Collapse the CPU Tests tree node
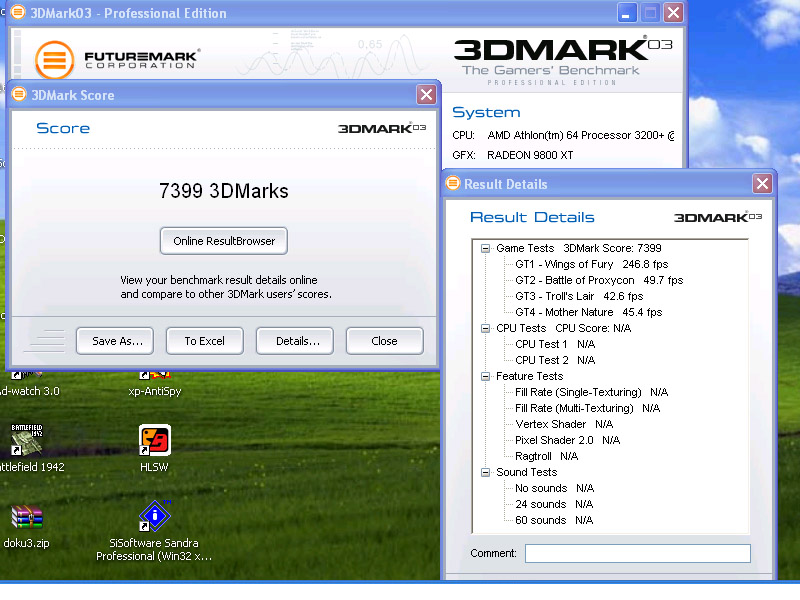Screen dimensions: 800x600 (x=485, y=328)
